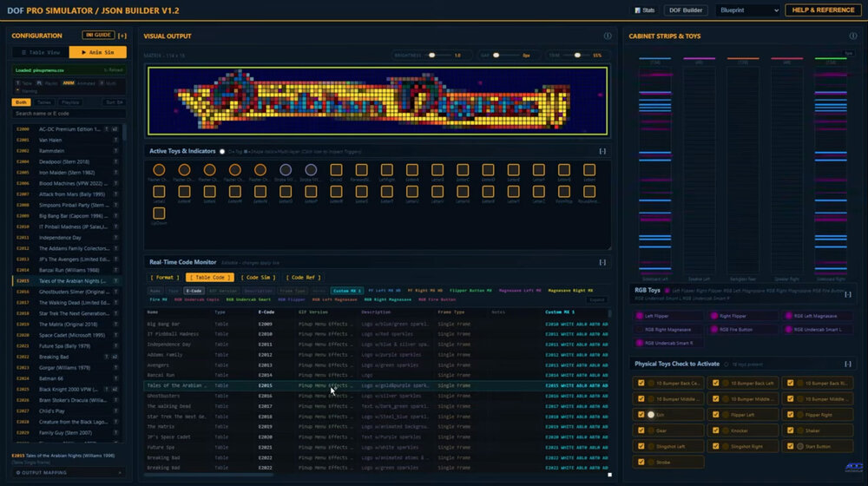Click the DOF Builder button
Screen dimensions: 868x486
click(x=686, y=10)
